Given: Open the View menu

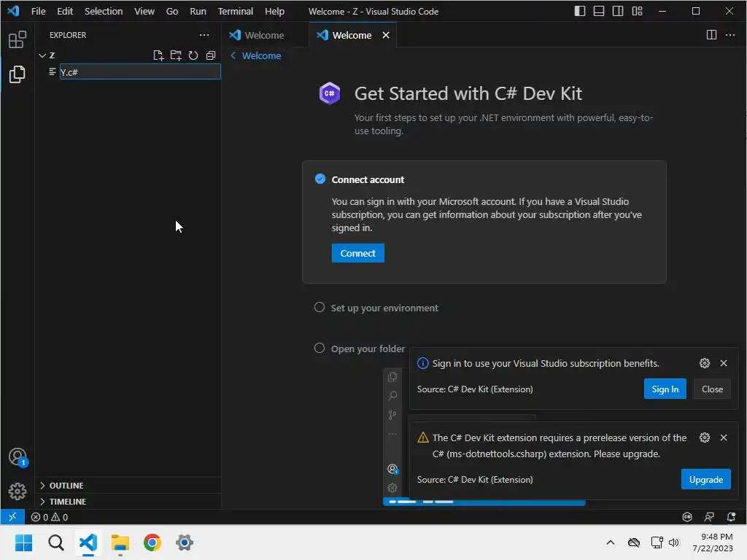Looking at the screenshot, I should click(144, 11).
